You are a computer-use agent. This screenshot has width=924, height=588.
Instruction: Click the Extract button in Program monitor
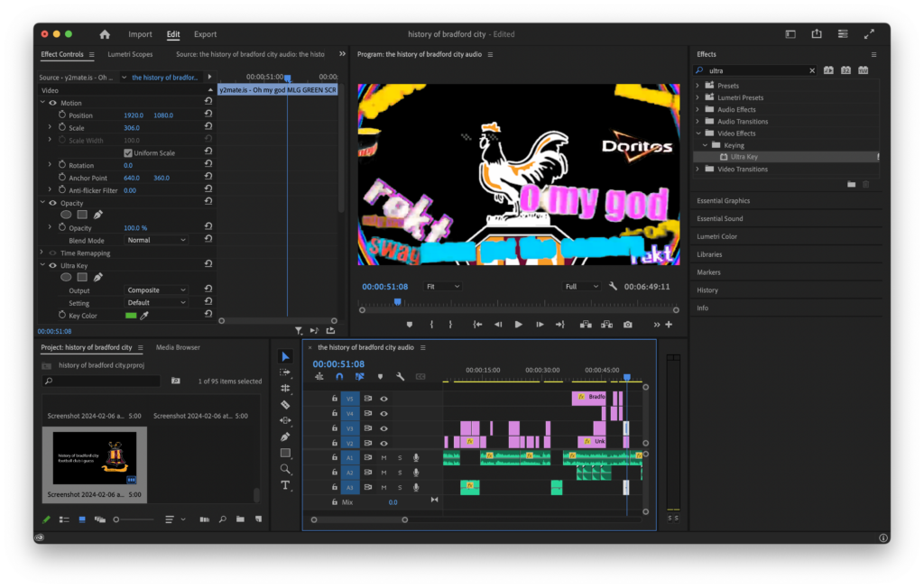[x=606, y=325]
